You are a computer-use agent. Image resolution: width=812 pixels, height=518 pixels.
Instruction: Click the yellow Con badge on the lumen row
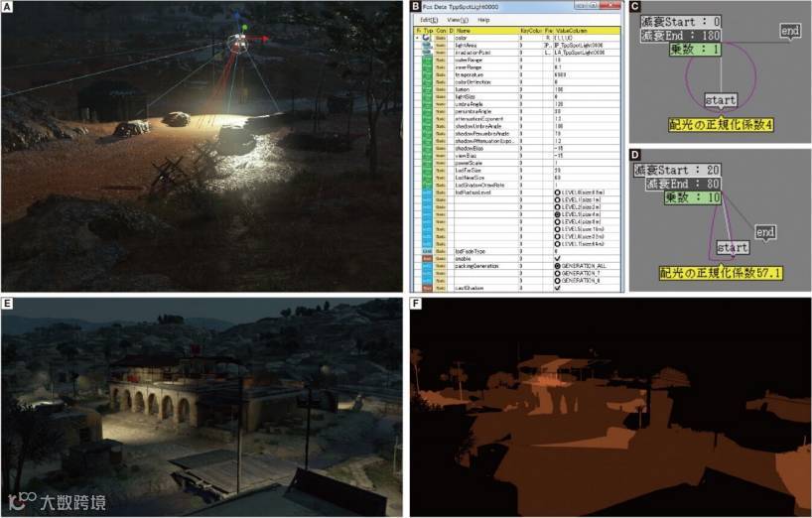pyautogui.click(x=440, y=89)
